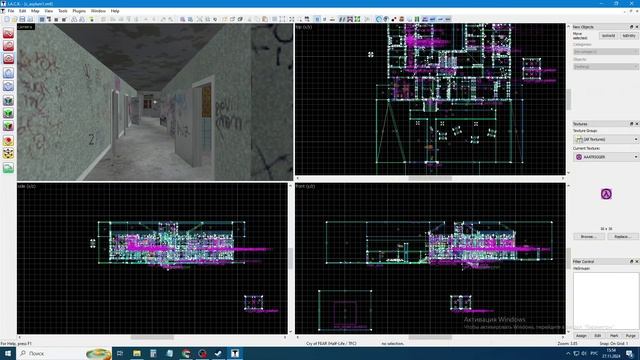Click the blue globe icon in top toolbar
The height and width of the screenshot is (360, 640).
tap(379, 19)
